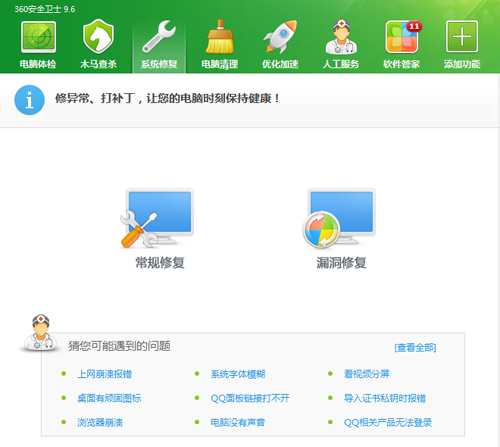The image size is (500, 447).
Task: Start 常规修复 monitor with tools icon
Action: (x=157, y=218)
